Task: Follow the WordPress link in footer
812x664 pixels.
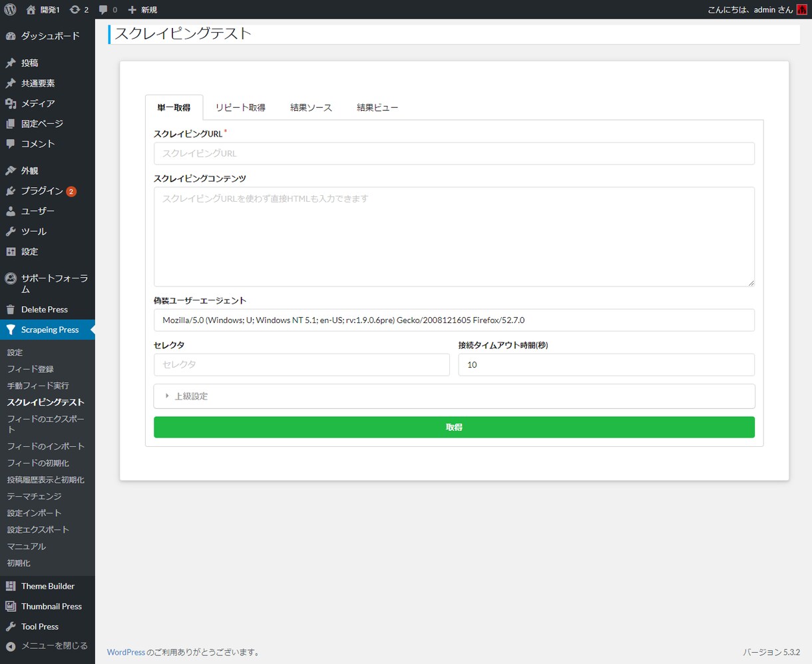Action: [x=126, y=652]
